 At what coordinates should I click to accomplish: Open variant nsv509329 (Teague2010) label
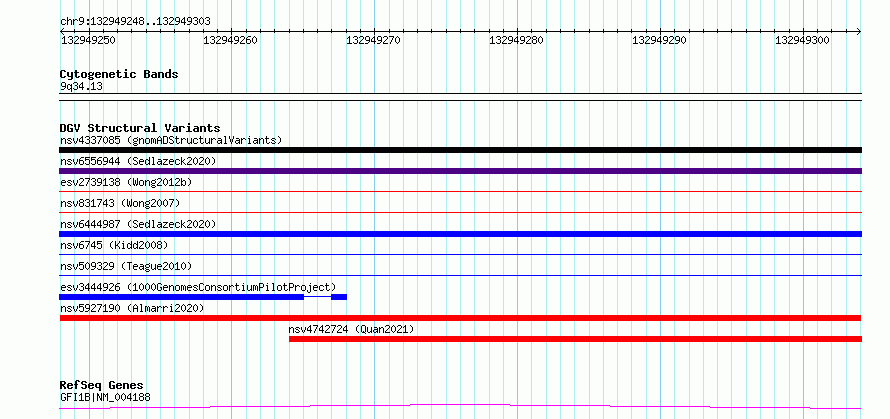pos(126,266)
